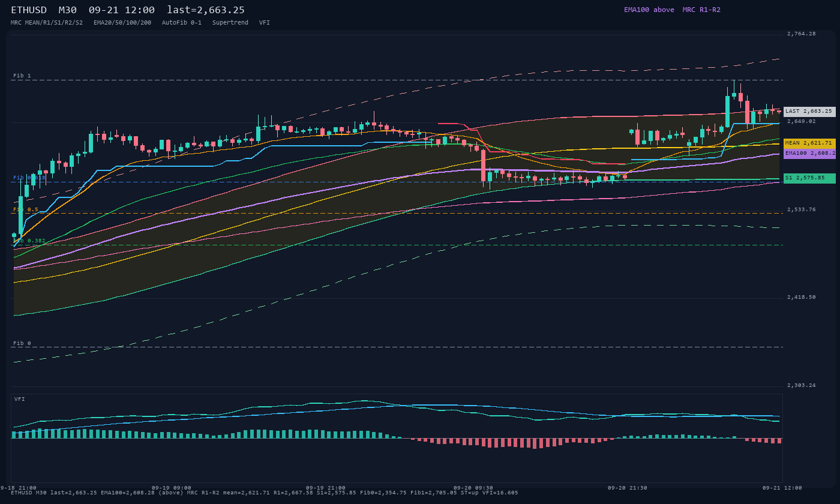
Task: Click the "Fib 0.5" level label
Action: click(x=26, y=210)
